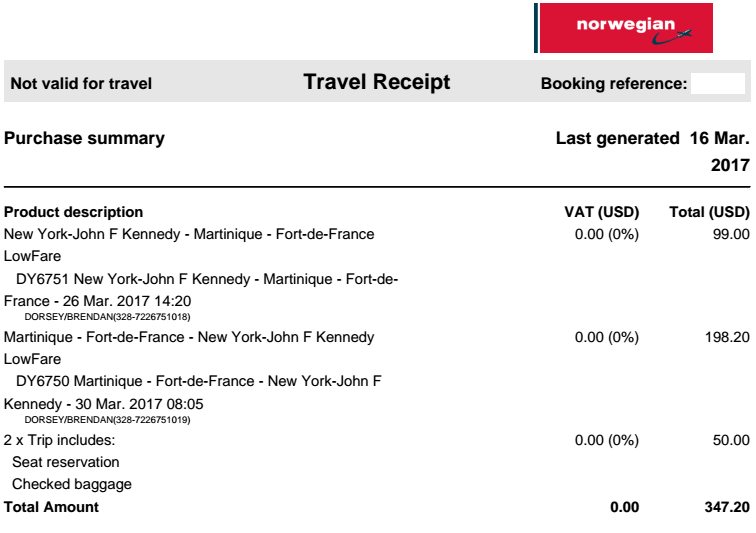
Task: Click the Seat reservation item
Action: coord(66,462)
